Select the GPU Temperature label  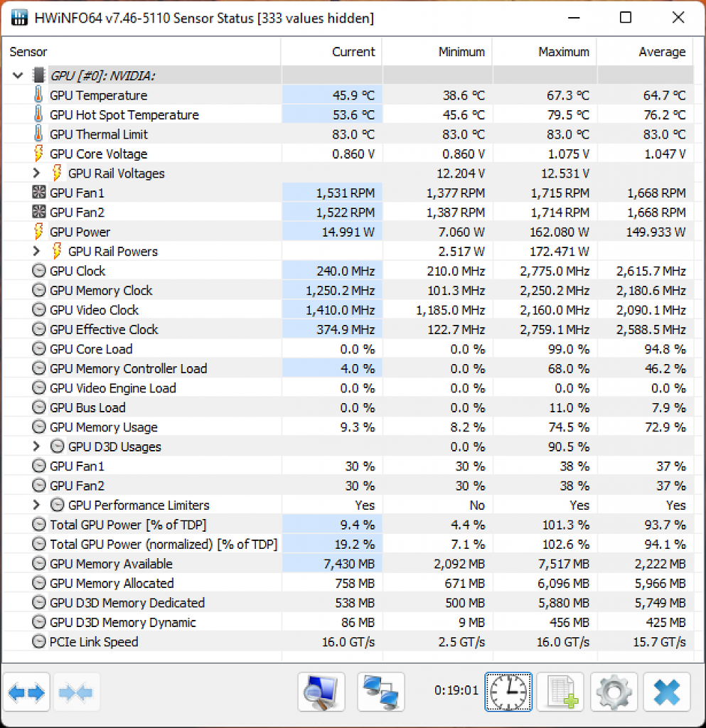click(98, 95)
